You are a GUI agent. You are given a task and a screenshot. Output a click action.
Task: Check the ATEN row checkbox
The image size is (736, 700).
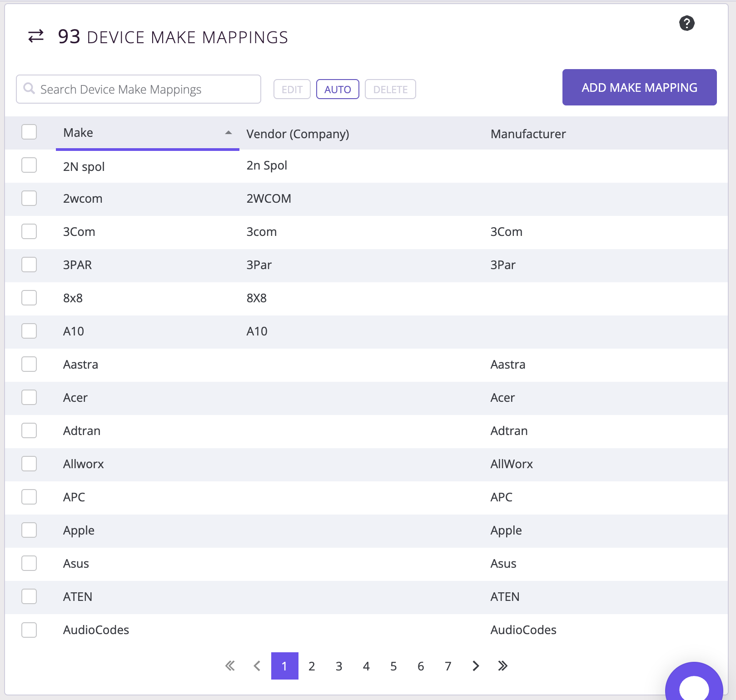29,596
